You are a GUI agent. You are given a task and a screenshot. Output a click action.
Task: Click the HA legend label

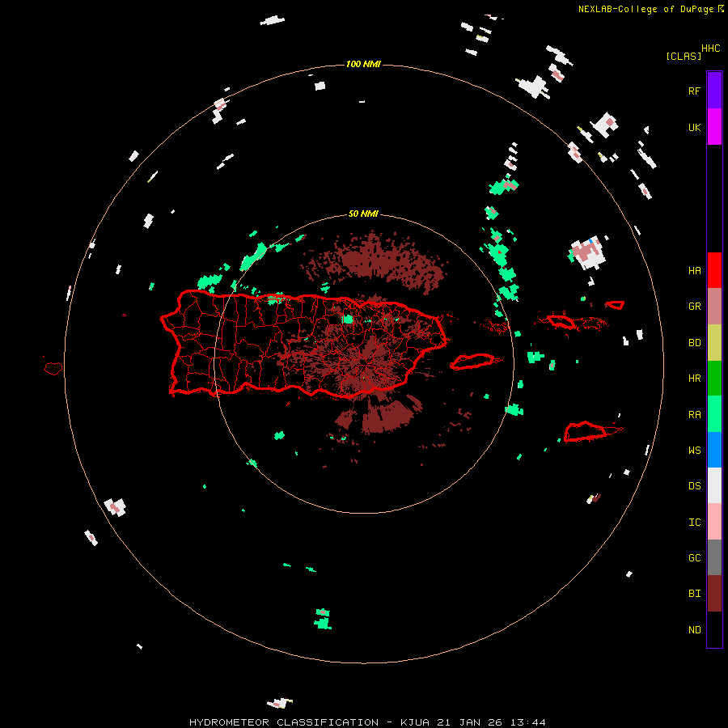click(694, 270)
